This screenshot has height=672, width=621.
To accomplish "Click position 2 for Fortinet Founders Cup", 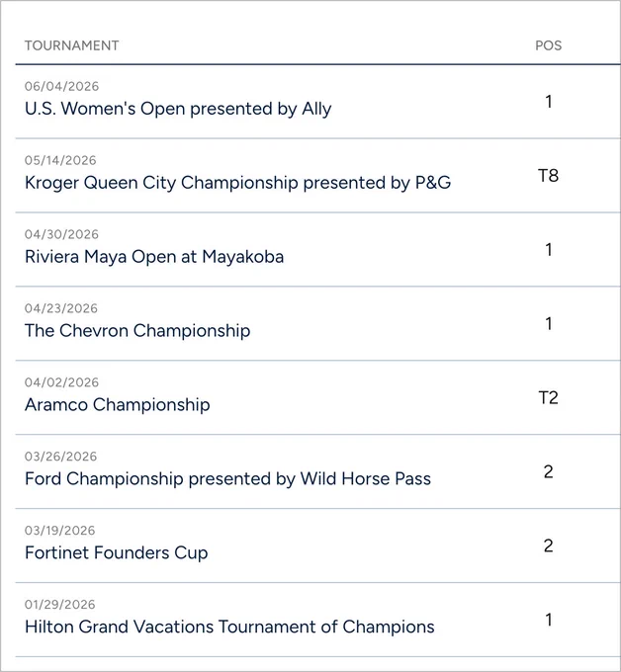I will pyautogui.click(x=549, y=546).
